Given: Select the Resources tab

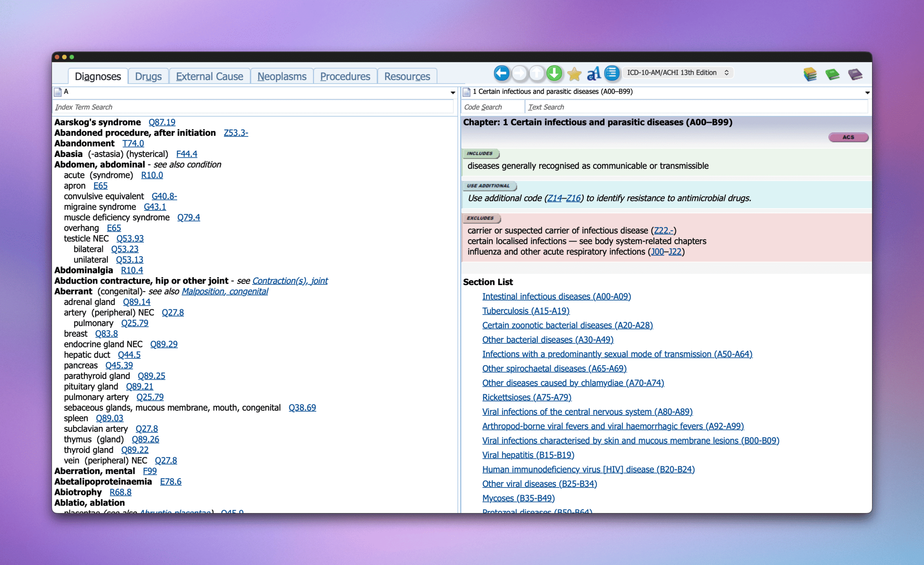Looking at the screenshot, I should point(407,76).
